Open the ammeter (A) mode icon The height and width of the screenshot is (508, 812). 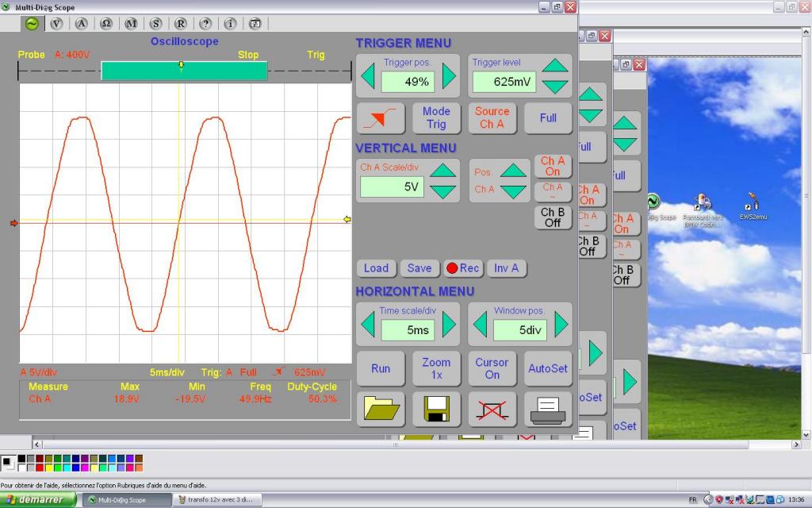82,23
